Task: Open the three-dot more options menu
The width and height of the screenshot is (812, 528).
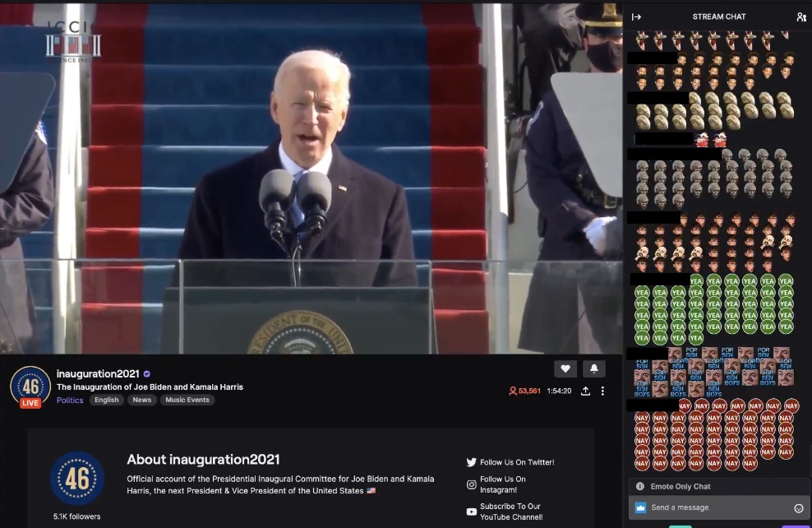Action: (x=602, y=391)
